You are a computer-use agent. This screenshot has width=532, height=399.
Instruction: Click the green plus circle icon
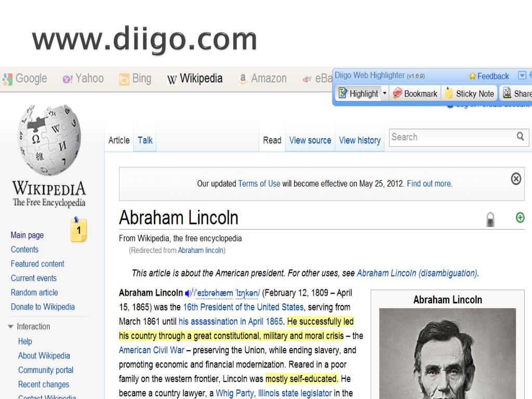click(520, 217)
